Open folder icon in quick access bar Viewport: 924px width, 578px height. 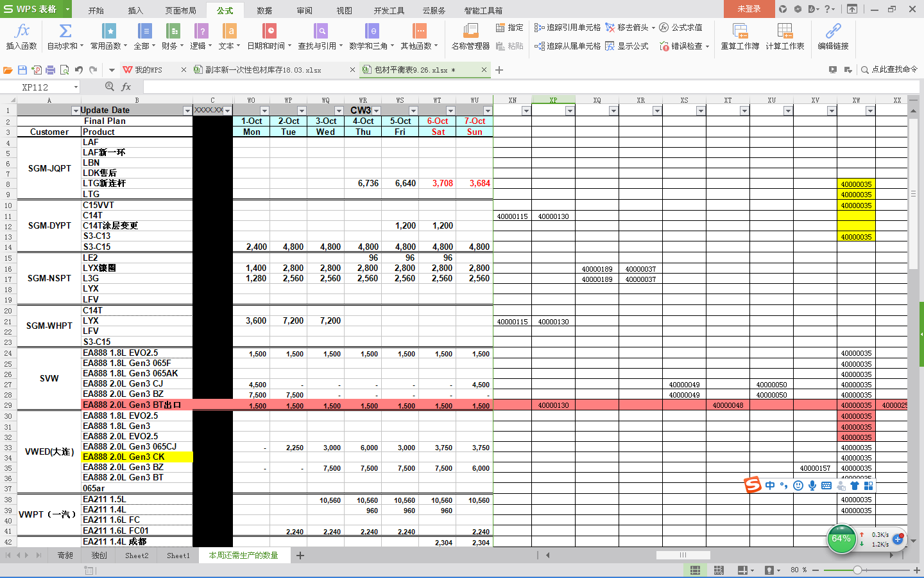pos(8,69)
